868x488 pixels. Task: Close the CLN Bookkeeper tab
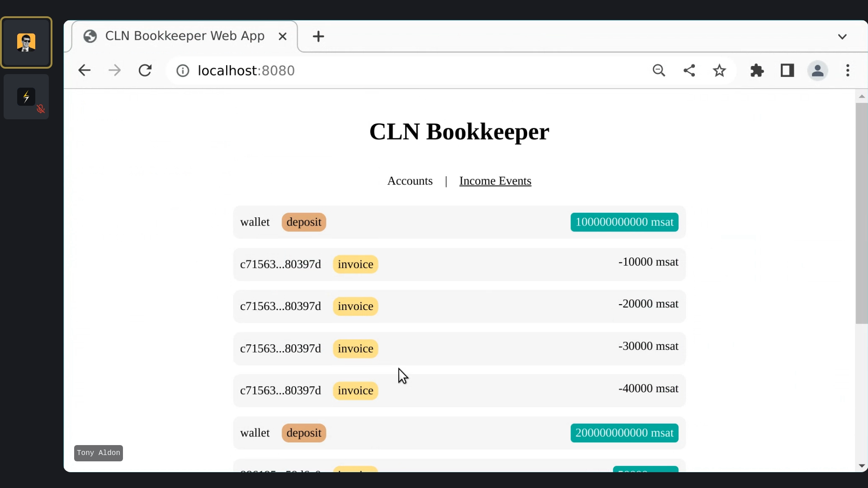pyautogui.click(x=283, y=37)
